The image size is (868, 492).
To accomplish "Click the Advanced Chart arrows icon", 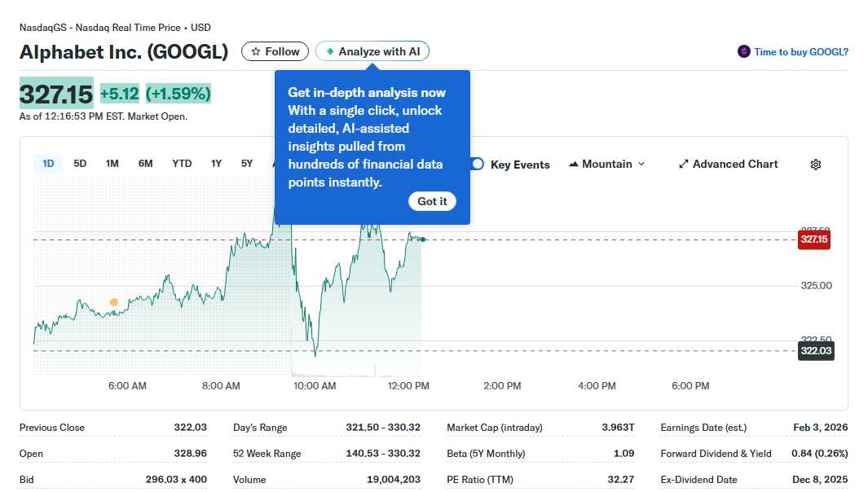I will click(x=683, y=164).
